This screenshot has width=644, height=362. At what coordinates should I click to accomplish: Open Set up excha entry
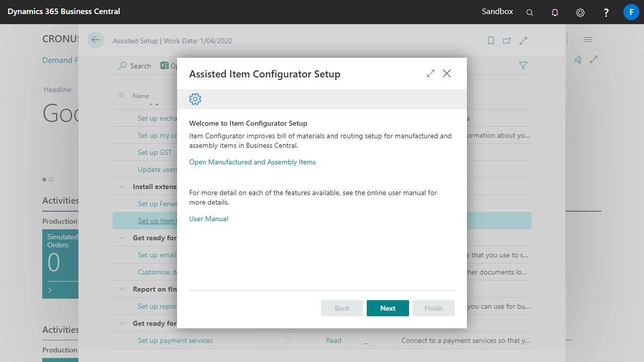point(157,118)
